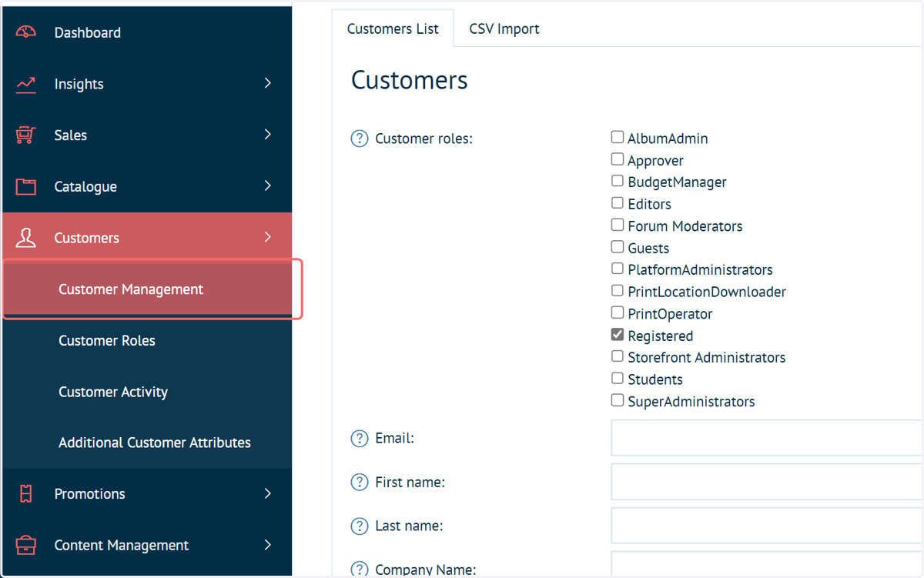Screen dimensions: 924x578
Task: Check the PrintOperator role checkbox
Action: [618, 312]
